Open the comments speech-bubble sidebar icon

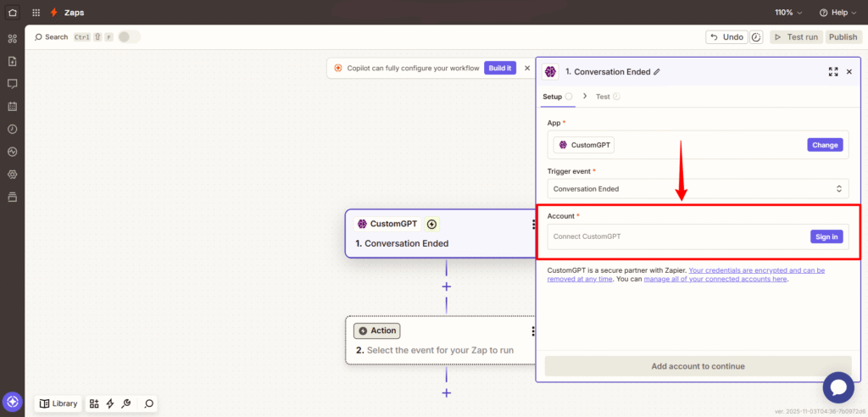click(x=12, y=84)
